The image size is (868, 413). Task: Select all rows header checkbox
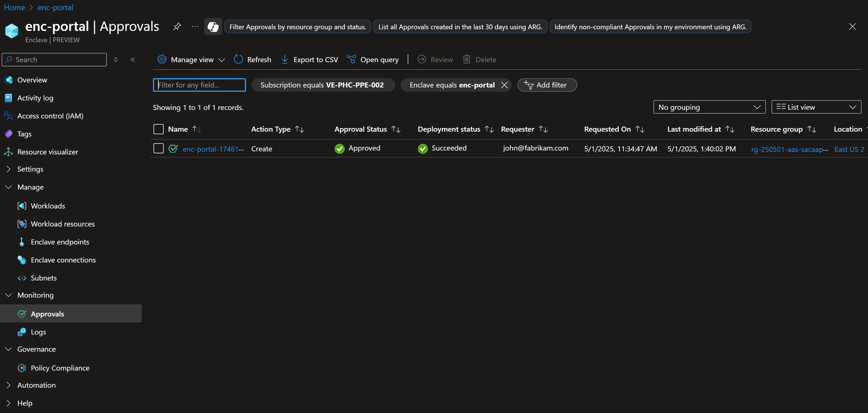click(158, 129)
